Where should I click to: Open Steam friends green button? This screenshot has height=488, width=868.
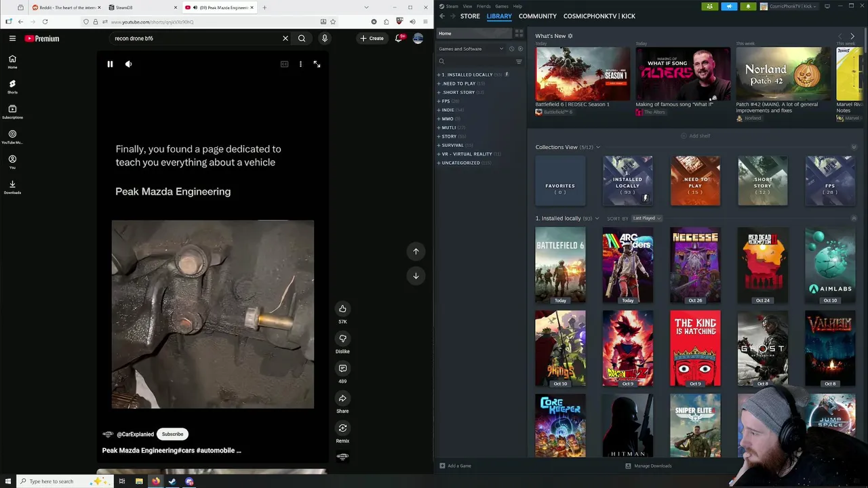pos(709,6)
